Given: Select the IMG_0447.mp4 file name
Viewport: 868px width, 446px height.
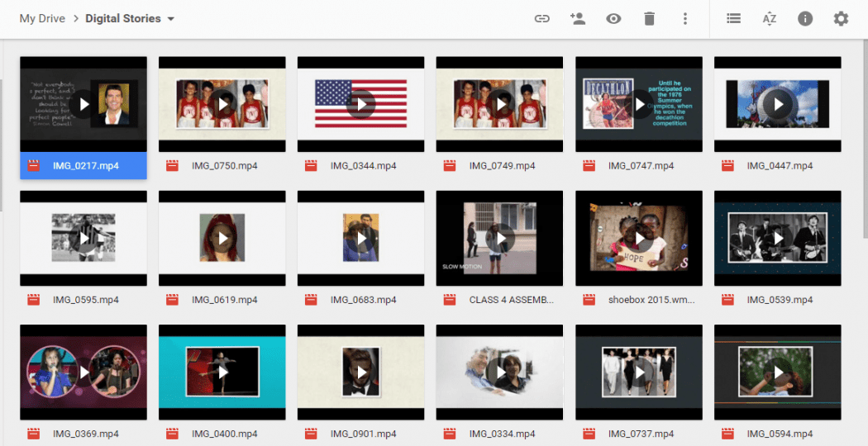Looking at the screenshot, I should pos(780,165).
